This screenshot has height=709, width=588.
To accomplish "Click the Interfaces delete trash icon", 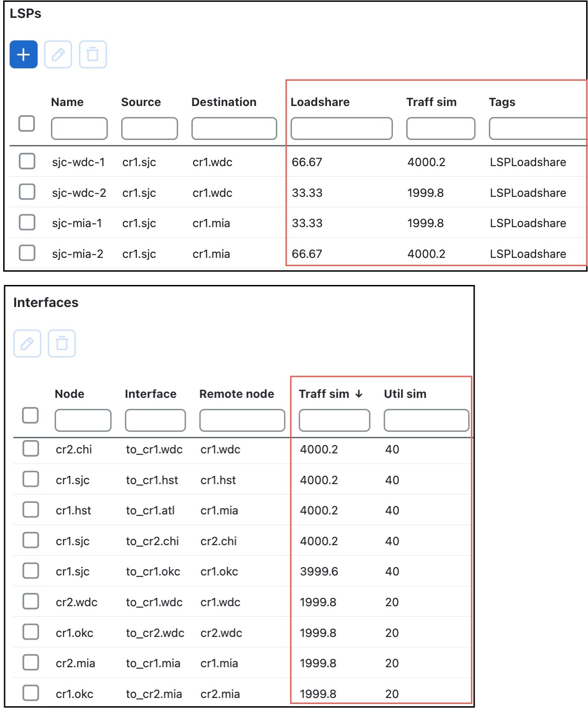I will click(63, 343).
